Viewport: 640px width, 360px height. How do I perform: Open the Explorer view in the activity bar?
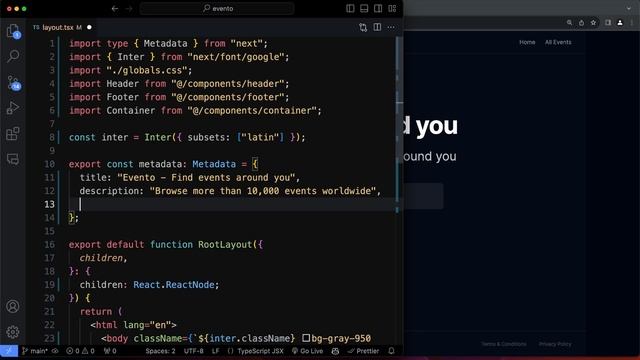(13, 31)
